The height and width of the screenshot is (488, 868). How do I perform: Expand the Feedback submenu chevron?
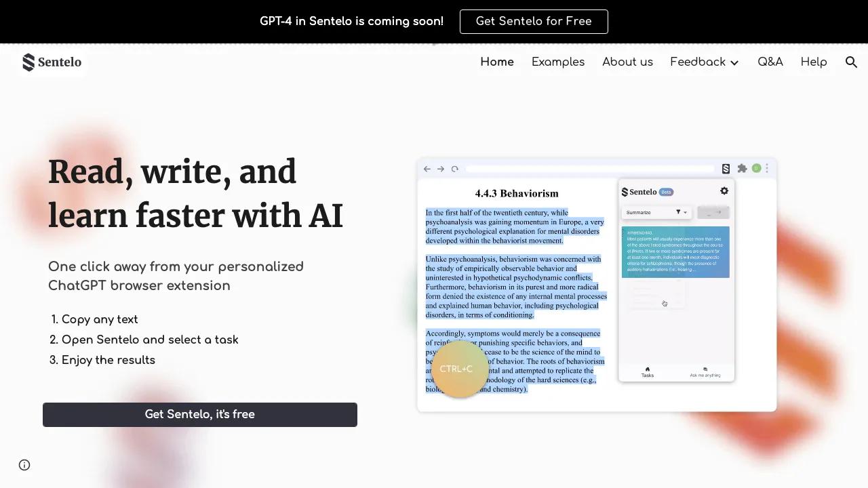734,62
